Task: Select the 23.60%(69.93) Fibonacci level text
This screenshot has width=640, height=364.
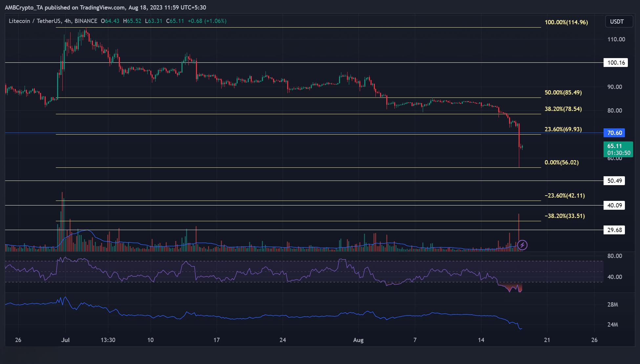Action: tap(563, 129)
